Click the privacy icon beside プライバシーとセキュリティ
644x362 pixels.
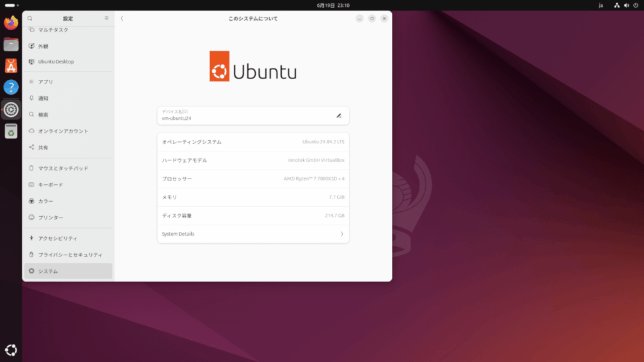(31, 255)
